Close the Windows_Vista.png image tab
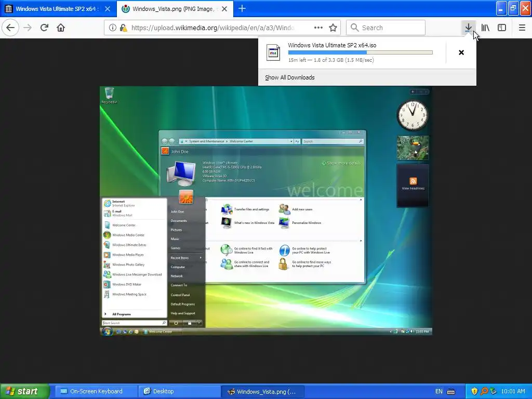Screen dimensions: 532x399 click(x=224, y=9)
